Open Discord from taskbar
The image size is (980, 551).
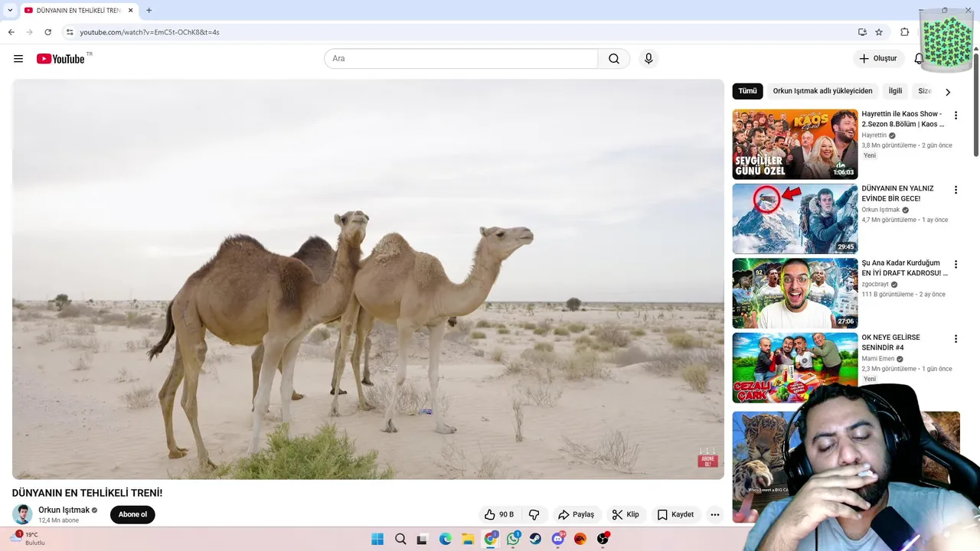pos(558,539)
